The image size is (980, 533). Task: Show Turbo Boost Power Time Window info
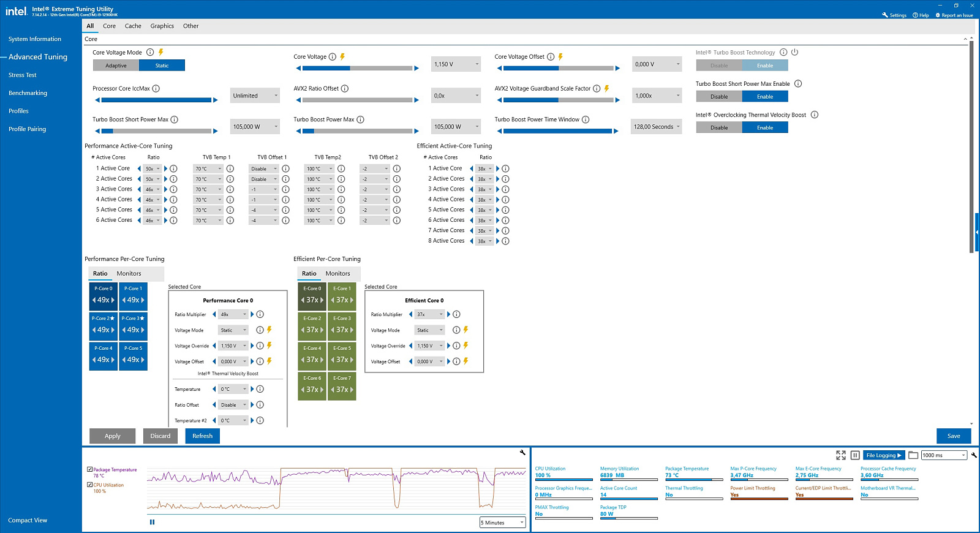pyautogui.click(x=586, y=119)
